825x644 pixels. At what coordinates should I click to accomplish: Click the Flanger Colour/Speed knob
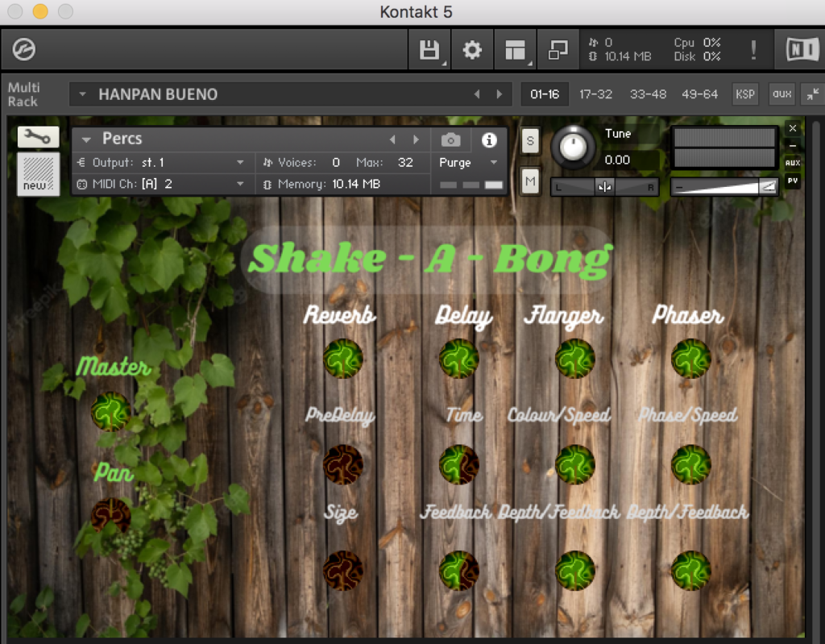click(x=575, y=464)
